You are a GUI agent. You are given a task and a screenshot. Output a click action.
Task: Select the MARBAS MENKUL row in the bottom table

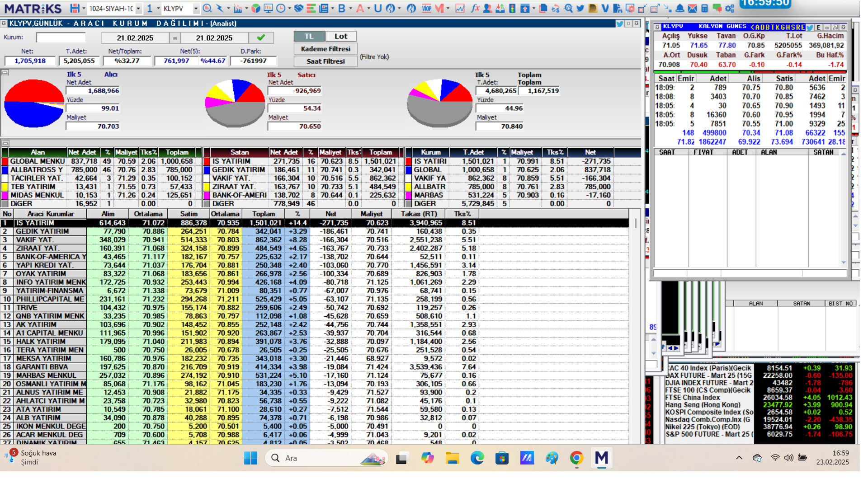pyautogui.click(x=314, y=375)
